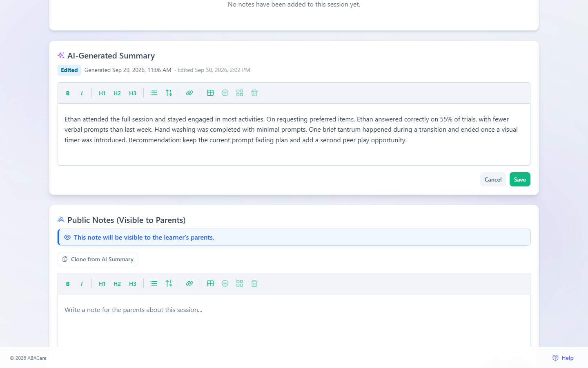Click the parents note input field
Viewport: 588px width, 368px height.
294,321
